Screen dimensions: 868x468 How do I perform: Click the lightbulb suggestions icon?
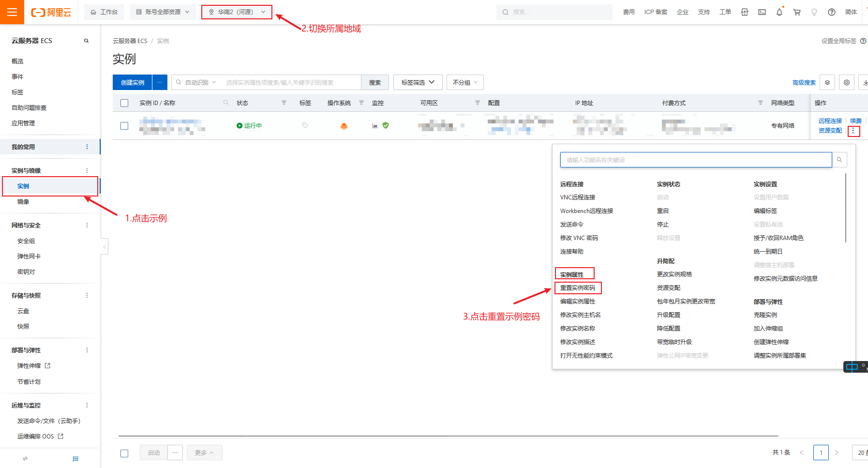814,12
